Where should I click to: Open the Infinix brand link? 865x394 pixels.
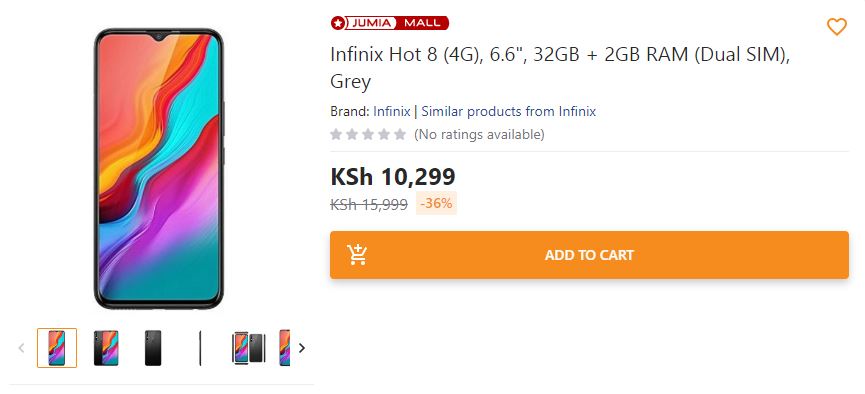click(x=392, y=111)
